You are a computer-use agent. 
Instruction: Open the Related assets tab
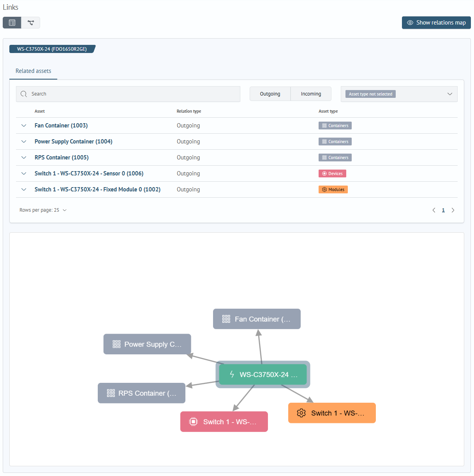pyautogui.click(x=33, y=71)
